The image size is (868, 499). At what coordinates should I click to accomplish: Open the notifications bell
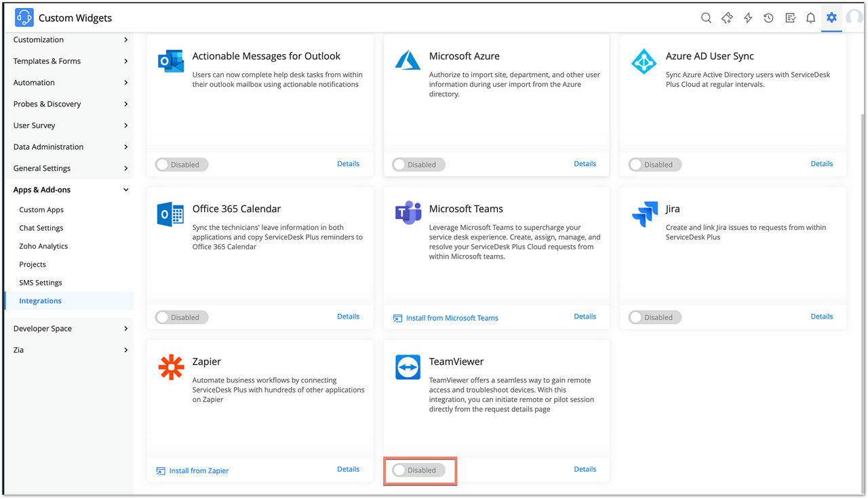click(810, 18)
